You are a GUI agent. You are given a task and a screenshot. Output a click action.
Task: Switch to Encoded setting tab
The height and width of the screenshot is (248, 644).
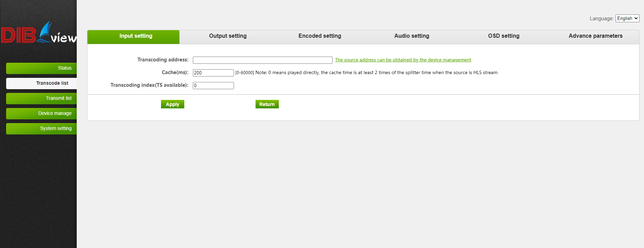[x=320, y=36]
